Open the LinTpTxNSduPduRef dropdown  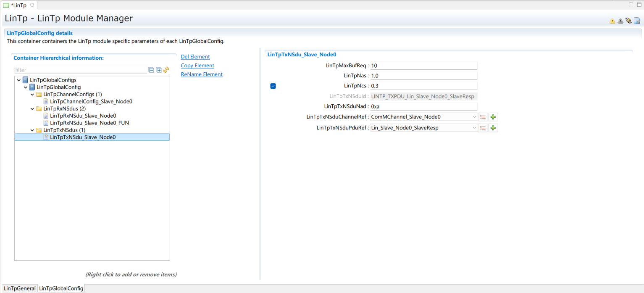pos(474,128)
